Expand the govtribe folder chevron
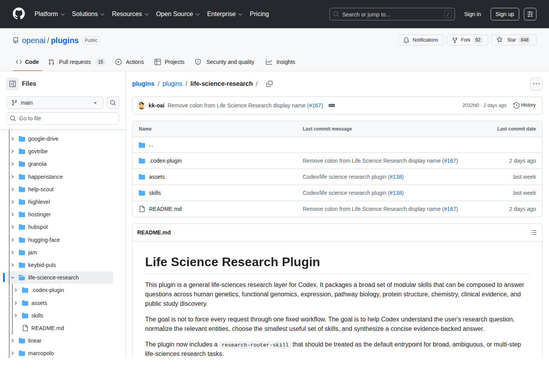 tap(13, 151)
